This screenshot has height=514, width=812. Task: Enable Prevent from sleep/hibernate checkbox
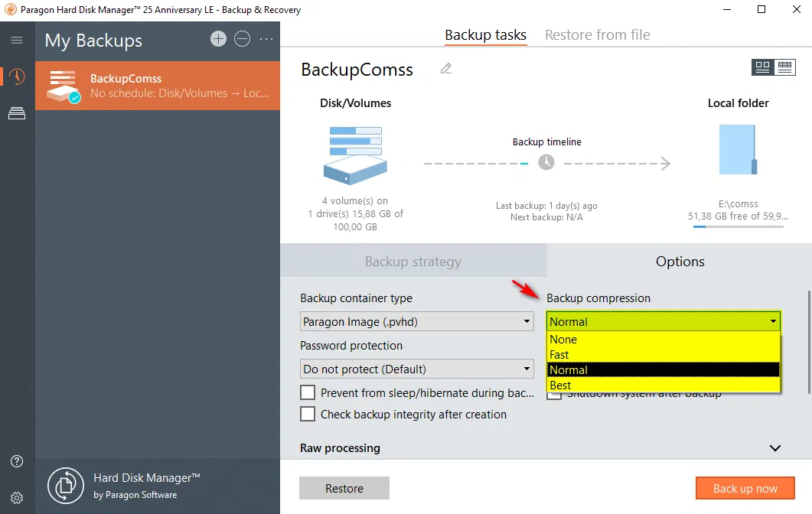308,393
